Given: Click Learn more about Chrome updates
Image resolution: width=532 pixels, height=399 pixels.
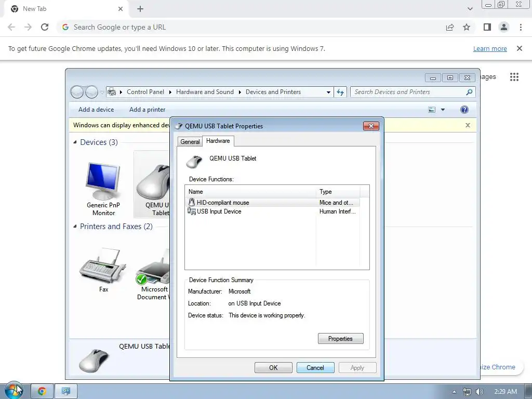Looking at the screenshot, I should click(x=490, y=48).
